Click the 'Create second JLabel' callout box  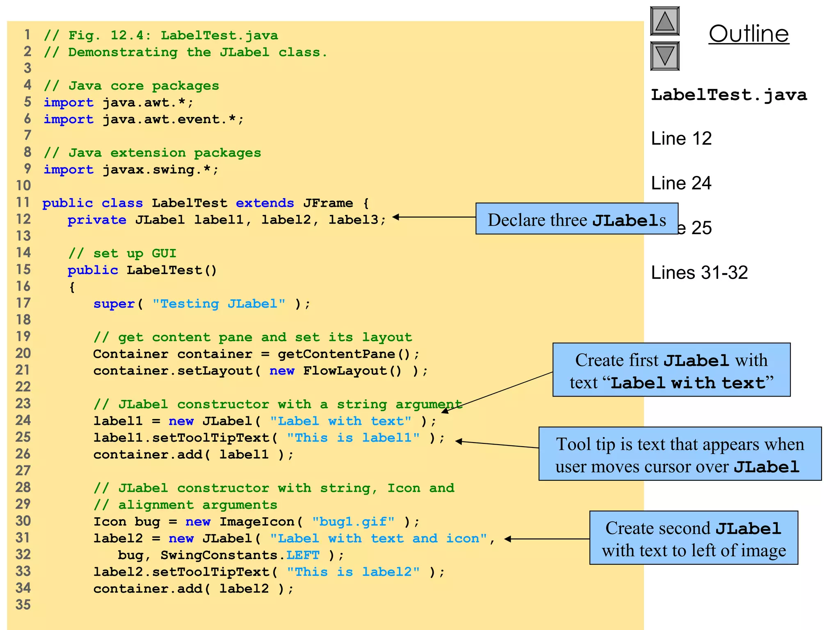[x=693, y=538]
